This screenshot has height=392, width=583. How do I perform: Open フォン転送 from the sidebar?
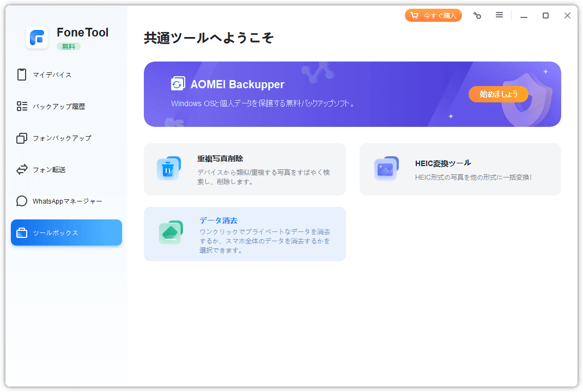pos(49,170)
